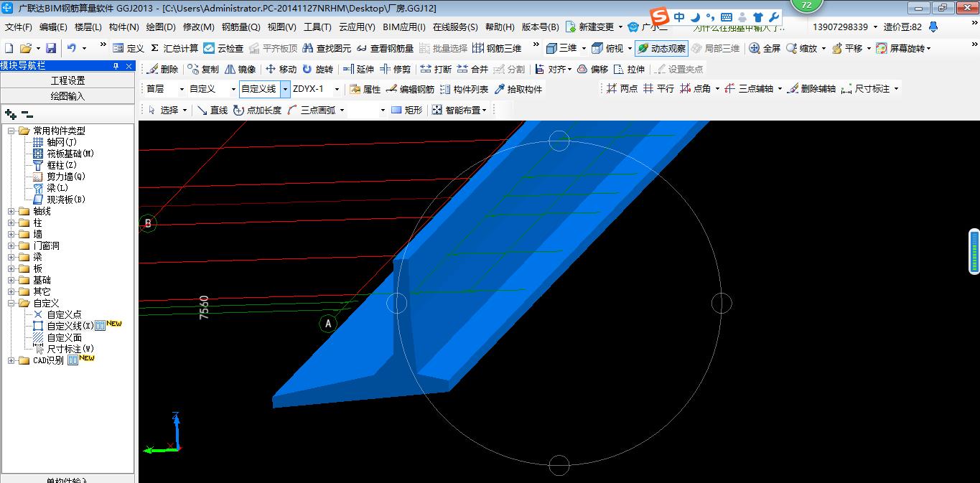Screen dimensions: 980x483
Task: Expand the 基础 tree node
Action: (11, 280)
